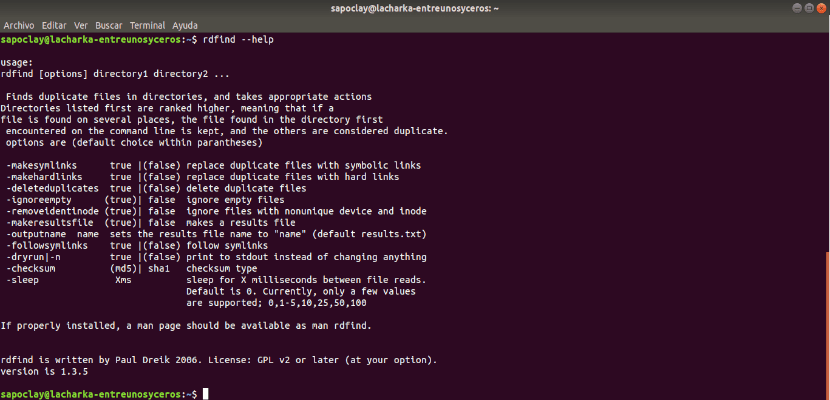Open the Ayuda menu
Viewport: 830px width, 400px height.
pos(185,25)
